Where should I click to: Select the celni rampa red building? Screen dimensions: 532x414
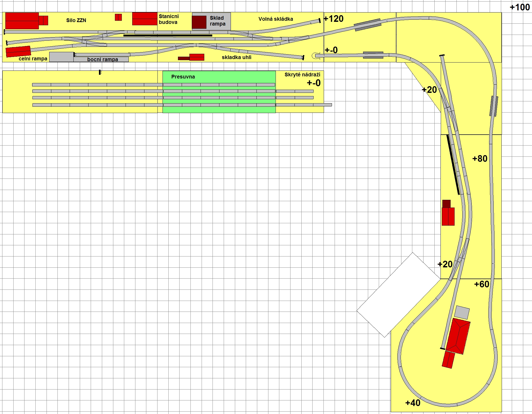[18, 52]
